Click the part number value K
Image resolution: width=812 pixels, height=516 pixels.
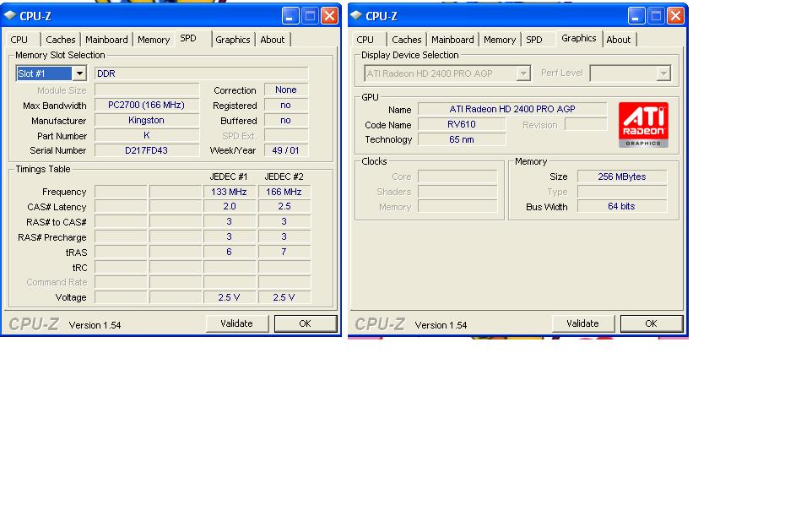pyautogui.click(x=147, y=135)
